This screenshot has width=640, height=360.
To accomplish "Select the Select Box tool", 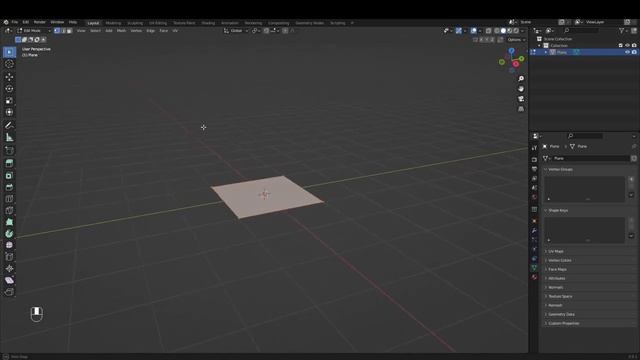I will (x=9, y=52).
